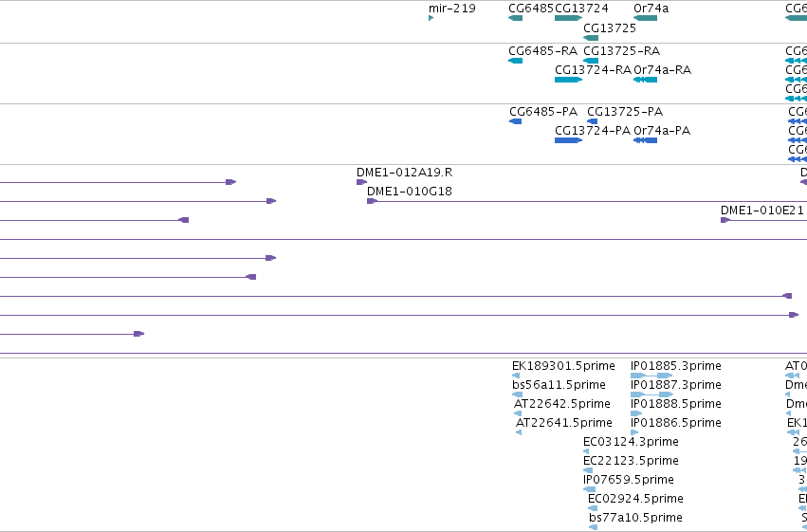The image size is (807, 532).
Task: Select the mir-219 gene glyph
Action: pyautogui.click(x=431, y=18)
